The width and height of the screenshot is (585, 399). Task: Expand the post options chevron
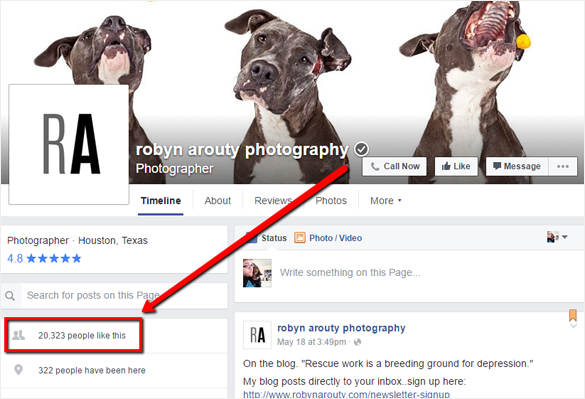coord(573,326)
